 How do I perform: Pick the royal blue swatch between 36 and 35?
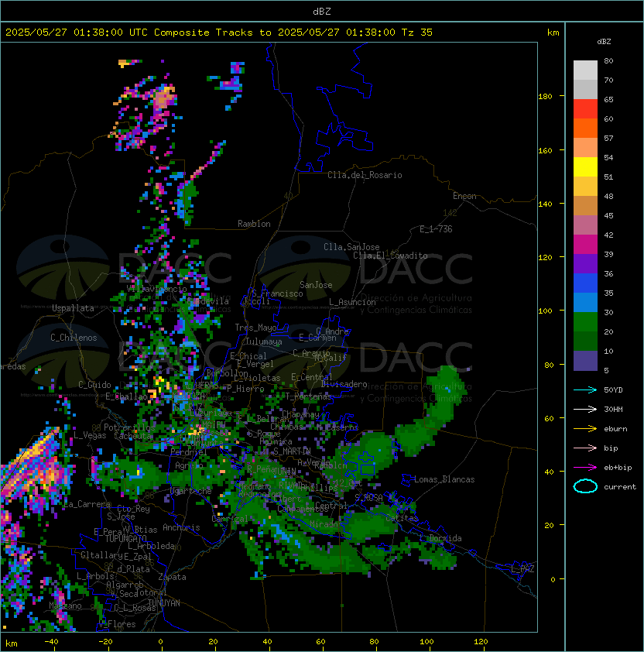click(585, 283)
